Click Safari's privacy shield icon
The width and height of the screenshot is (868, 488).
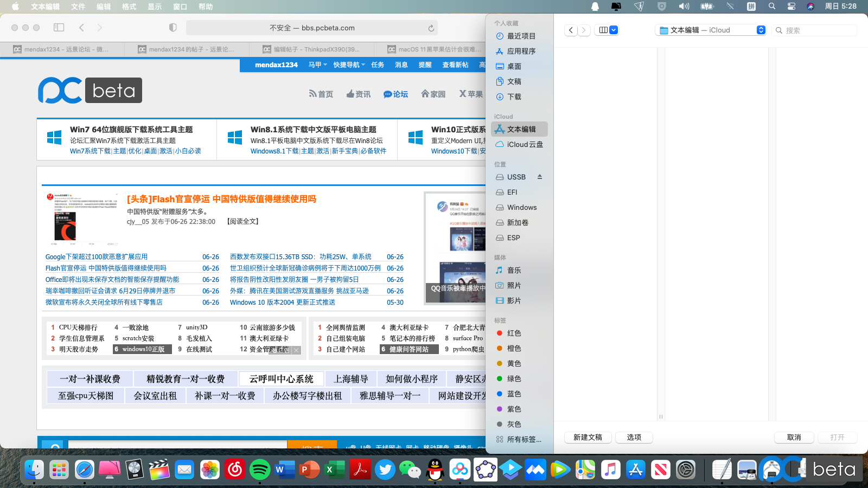(173, 28)
